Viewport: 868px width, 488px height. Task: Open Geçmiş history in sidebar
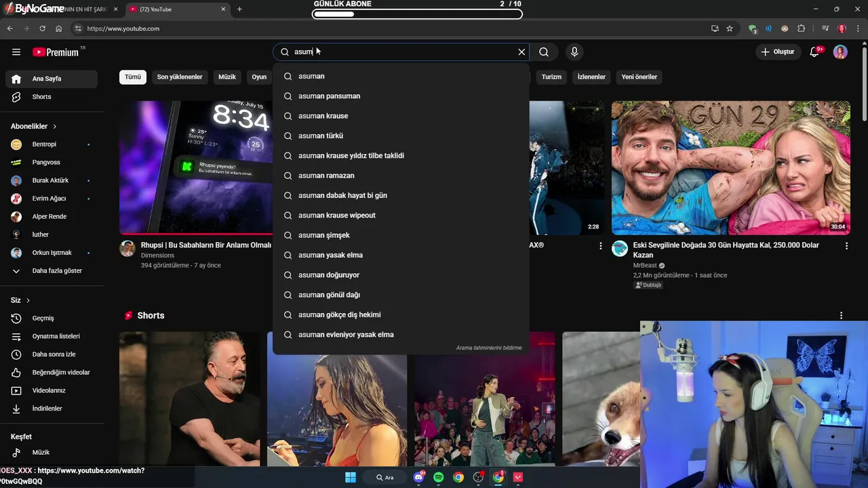click(x=52, y=318)
